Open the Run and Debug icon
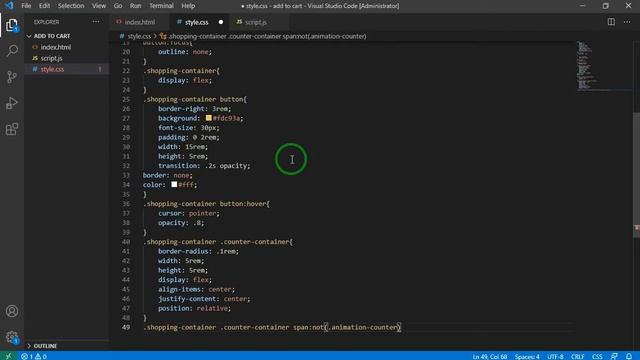This screenshot has height=360, width=640. tap(12, 103)
